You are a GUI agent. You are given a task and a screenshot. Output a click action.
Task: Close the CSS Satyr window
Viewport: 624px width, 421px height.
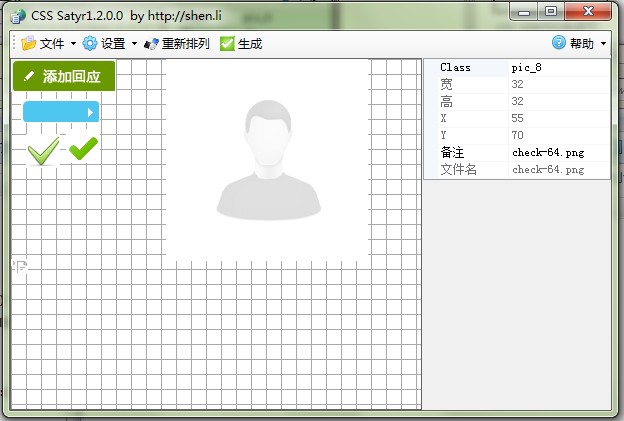point(588,11)
